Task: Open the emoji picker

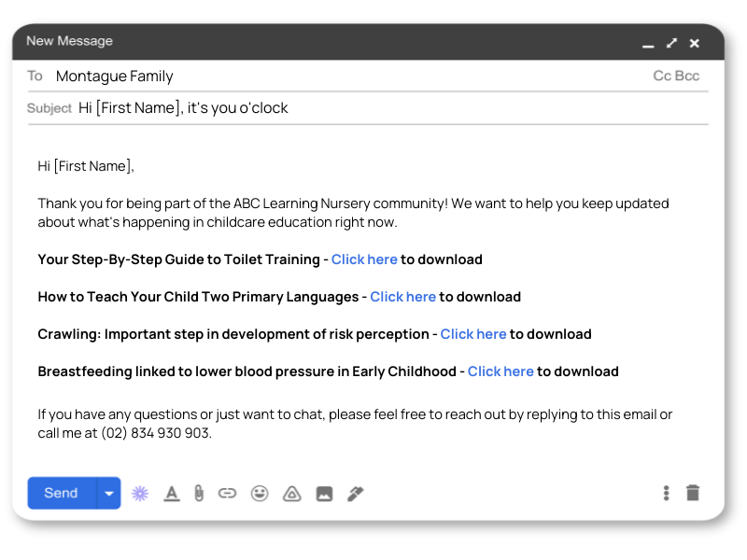Action: click(260, 494)
